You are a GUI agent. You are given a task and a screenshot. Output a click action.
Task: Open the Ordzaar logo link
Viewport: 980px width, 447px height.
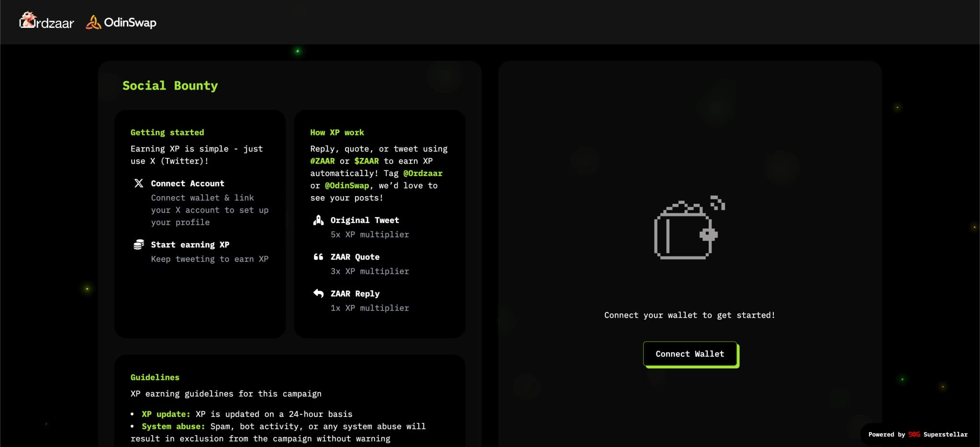pos(46,21)
